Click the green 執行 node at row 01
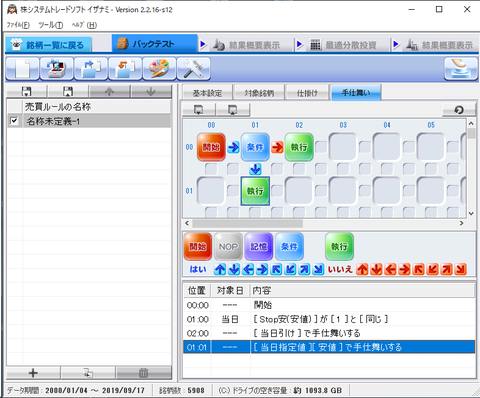Image resolution: width=480 pixels, height=398 pixels. [x=255, y=191]
